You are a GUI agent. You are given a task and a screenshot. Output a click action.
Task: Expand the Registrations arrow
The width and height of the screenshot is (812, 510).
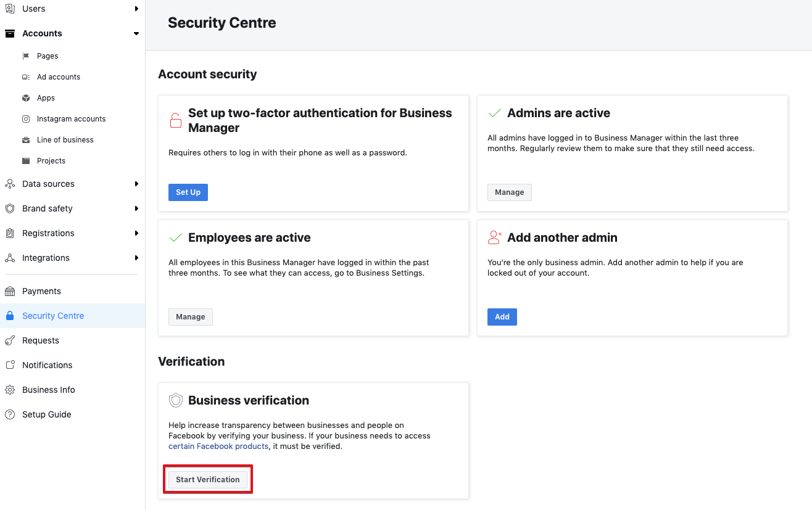pyautogui.click(x=136, y=233)
